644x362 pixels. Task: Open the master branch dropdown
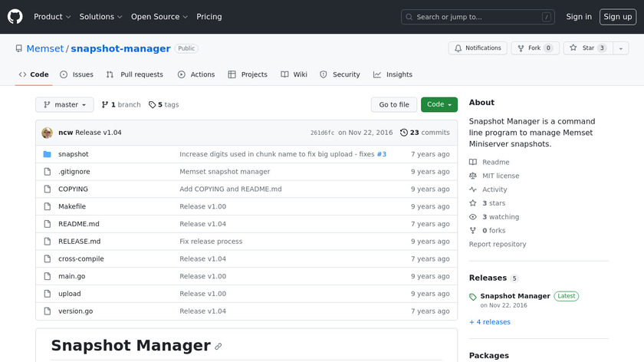(x=64, y=105)
